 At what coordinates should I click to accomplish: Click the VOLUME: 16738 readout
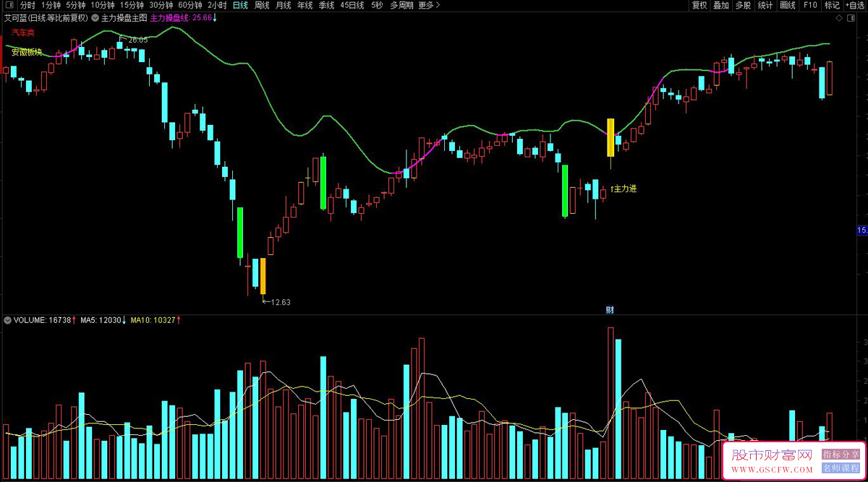[44, 319]
